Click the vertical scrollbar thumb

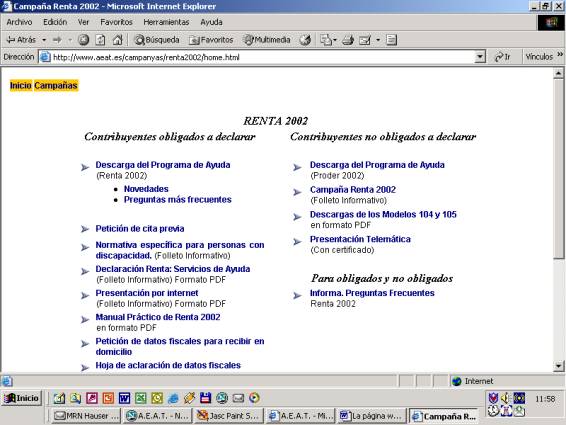click(558, 169)
